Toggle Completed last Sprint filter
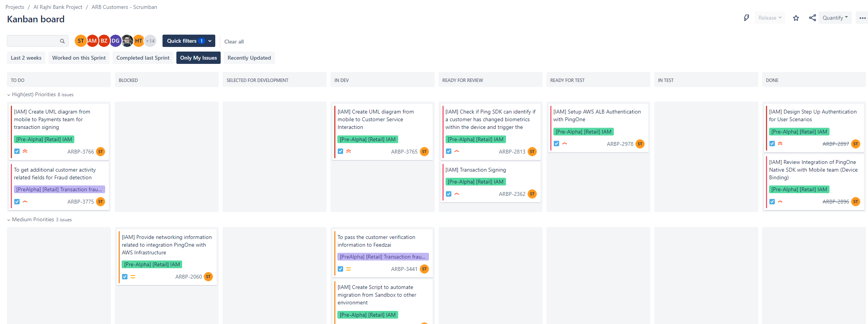 tap(143, 58)
